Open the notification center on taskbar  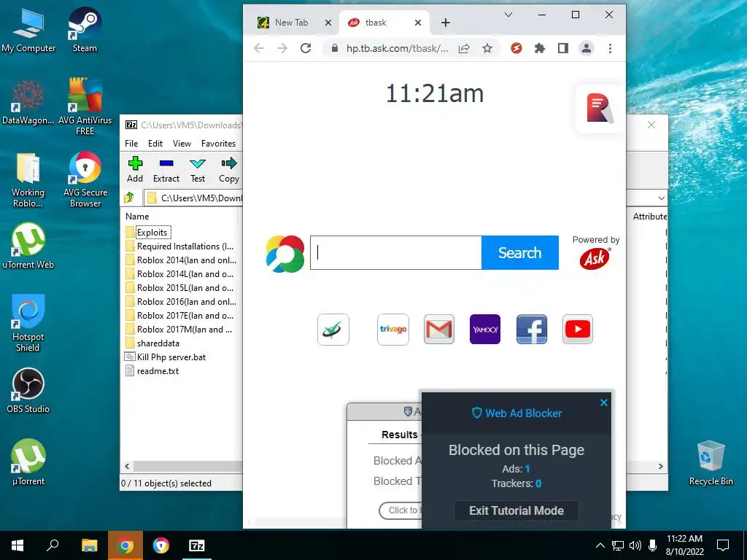click(723, 545)
